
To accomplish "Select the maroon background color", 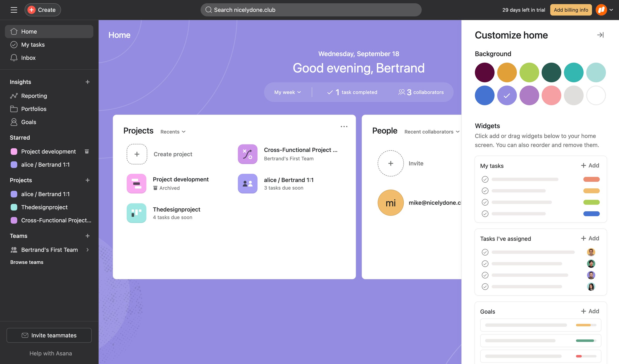I will pos(485,72).
